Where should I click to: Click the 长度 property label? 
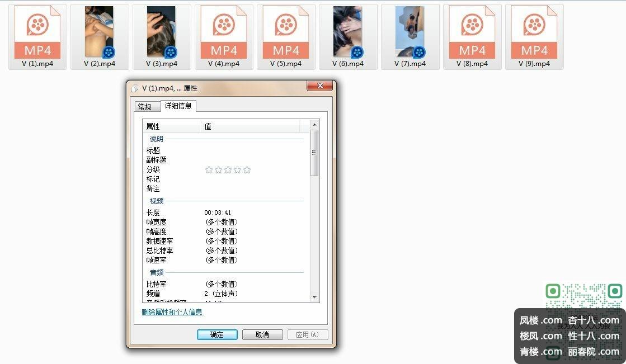[153, 212]
